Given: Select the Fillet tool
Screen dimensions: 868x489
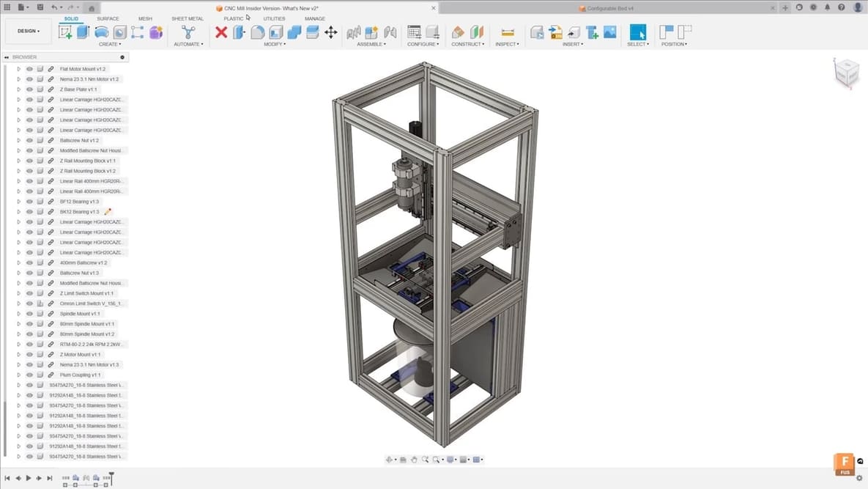Looking at the screenshot, I should [x=257, y=32].
